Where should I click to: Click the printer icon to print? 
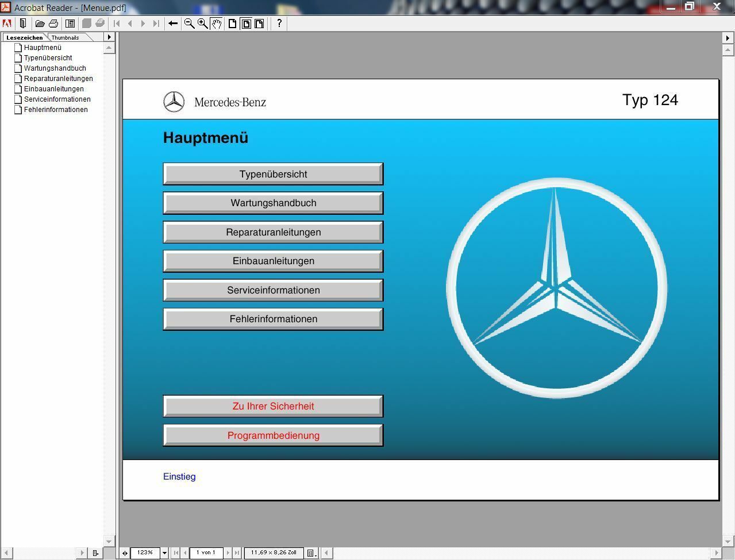coord(53,24)
